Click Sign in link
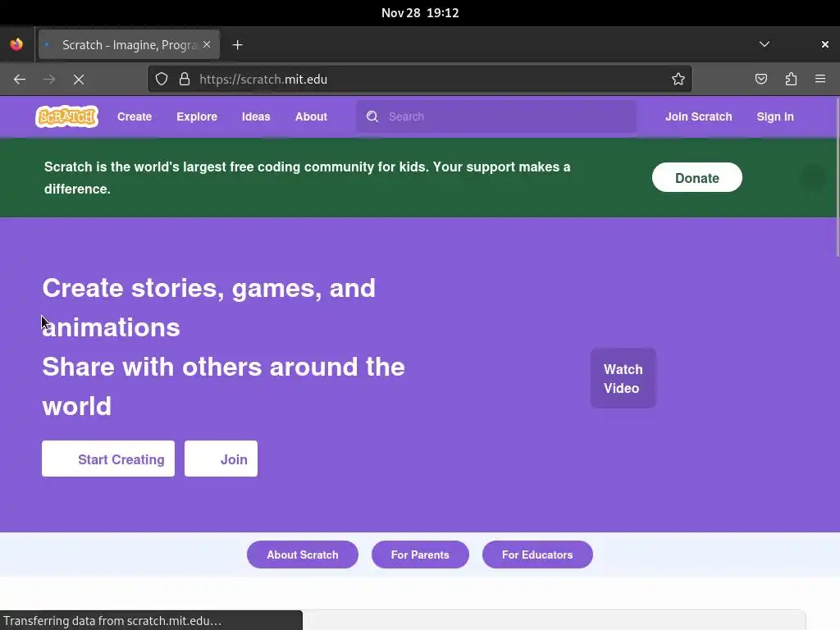The image size is (840, 630). tap(775, 116)
